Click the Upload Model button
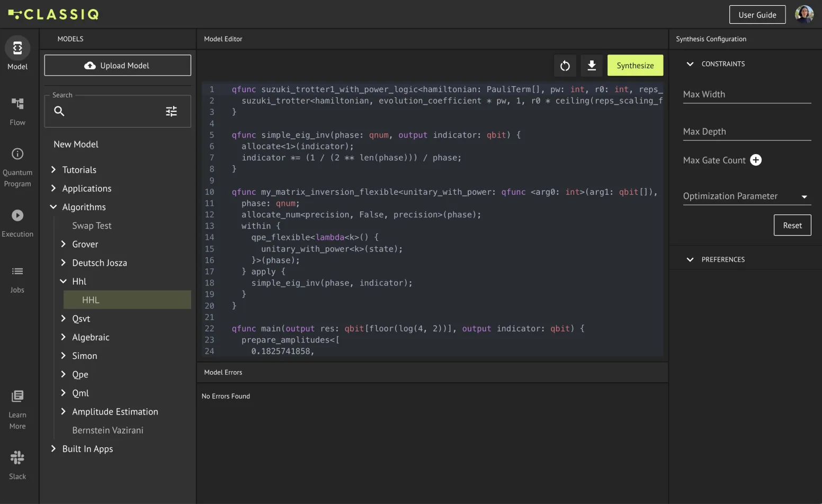Viewport: 822px width, 504px height. [x=118, y=66]
